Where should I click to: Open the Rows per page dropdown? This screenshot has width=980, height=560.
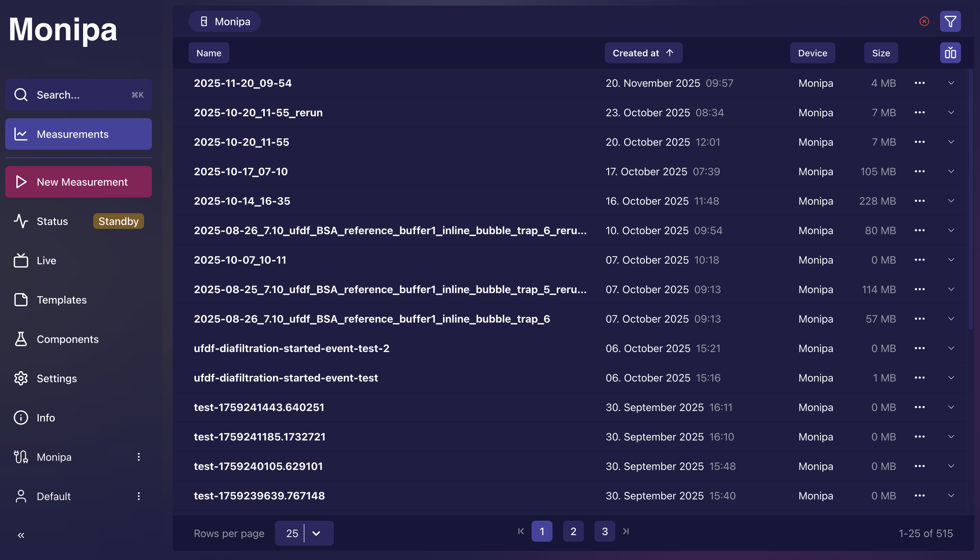point(316,533)
